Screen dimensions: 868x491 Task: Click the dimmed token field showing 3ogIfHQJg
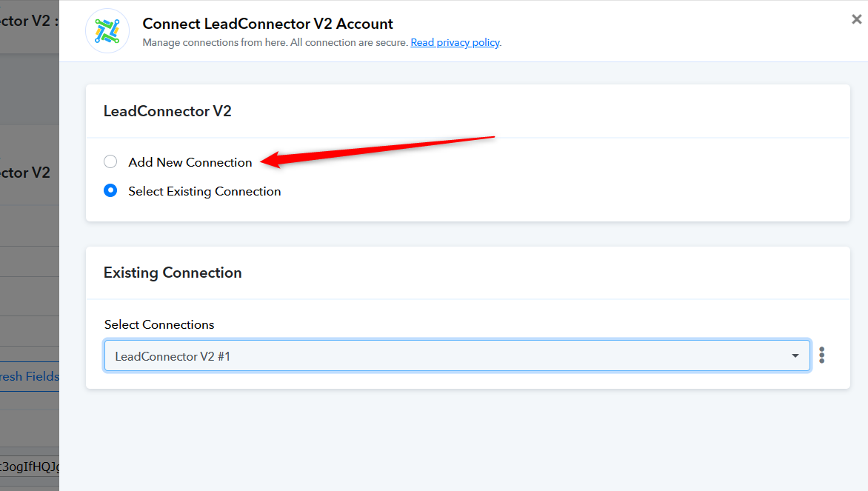click(x=30, y=467)
